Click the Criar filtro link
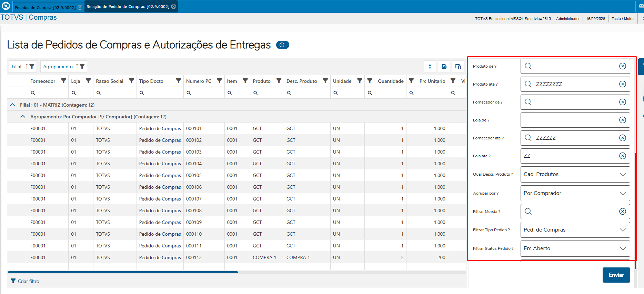 coord(29,281)
